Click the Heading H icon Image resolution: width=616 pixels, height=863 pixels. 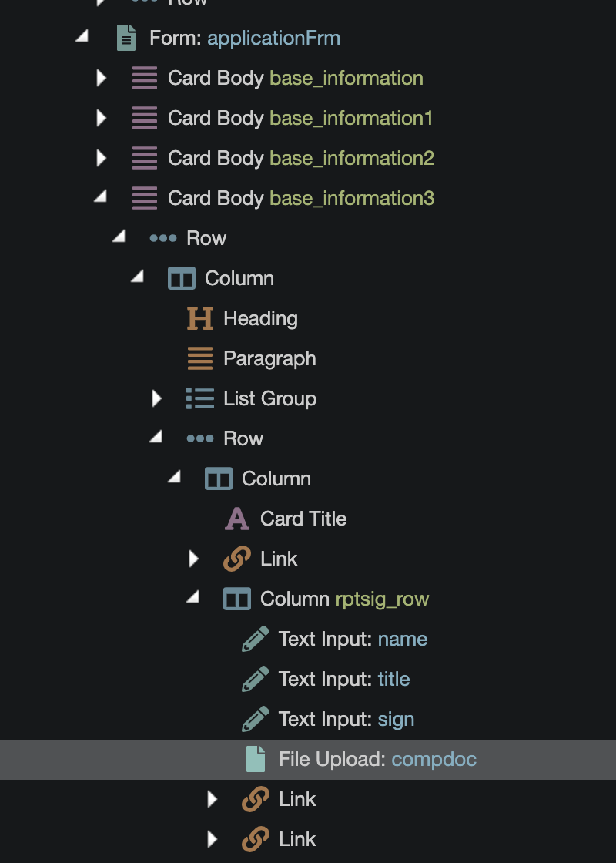200,318
